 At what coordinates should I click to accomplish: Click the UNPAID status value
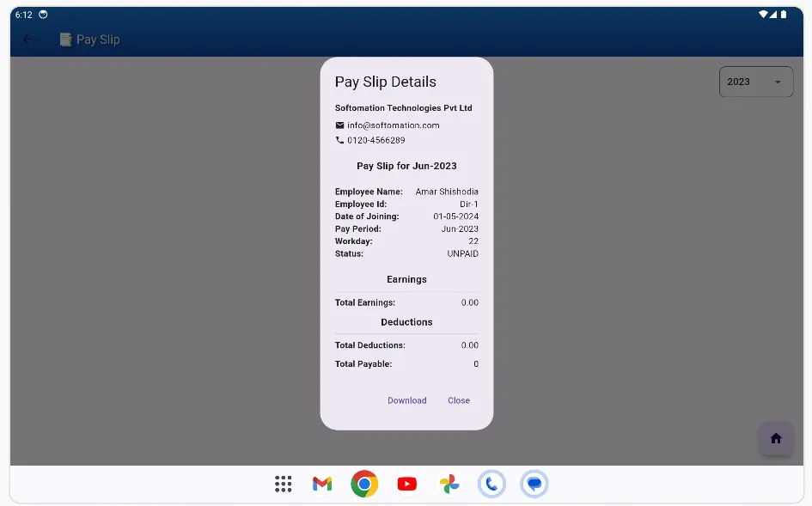pos(462,253)
